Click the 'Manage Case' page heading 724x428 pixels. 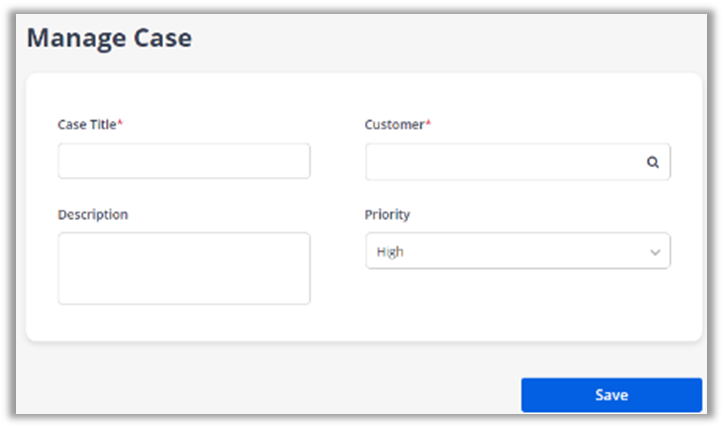pyautogui.click(x=109, y=39)
